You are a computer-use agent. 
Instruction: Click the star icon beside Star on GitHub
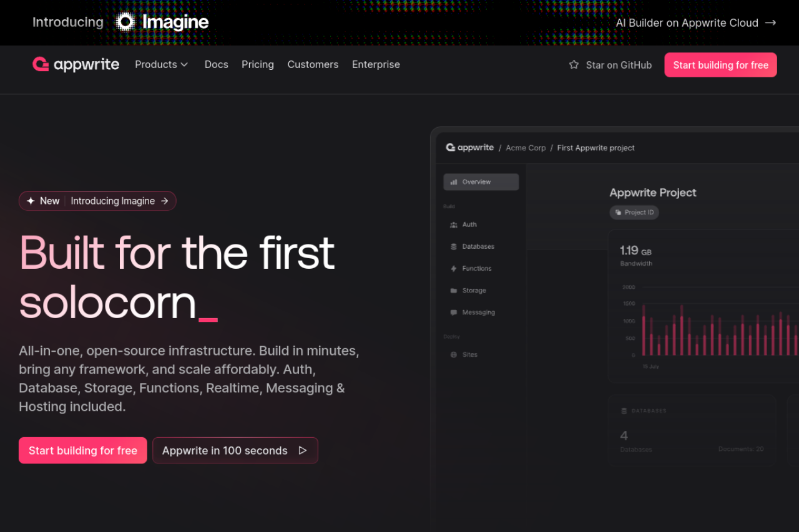coord(574,65)
